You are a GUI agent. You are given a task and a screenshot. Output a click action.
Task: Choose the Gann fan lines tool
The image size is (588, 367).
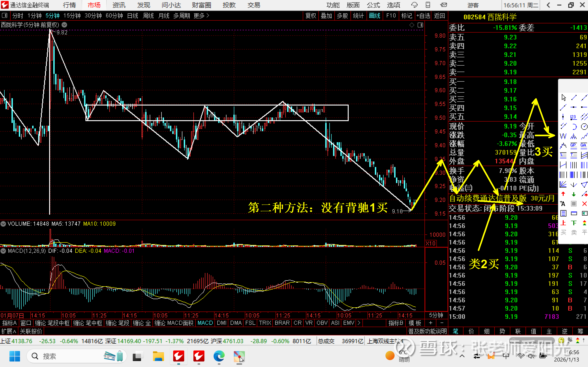click(563, 184)
